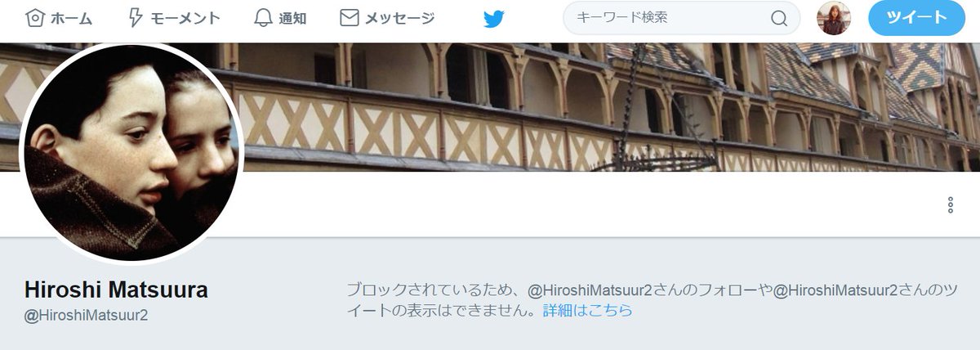Click the envelope messages icon
Image resolution: width=980 pixels, height=350 pixels.
coord(349,17)
